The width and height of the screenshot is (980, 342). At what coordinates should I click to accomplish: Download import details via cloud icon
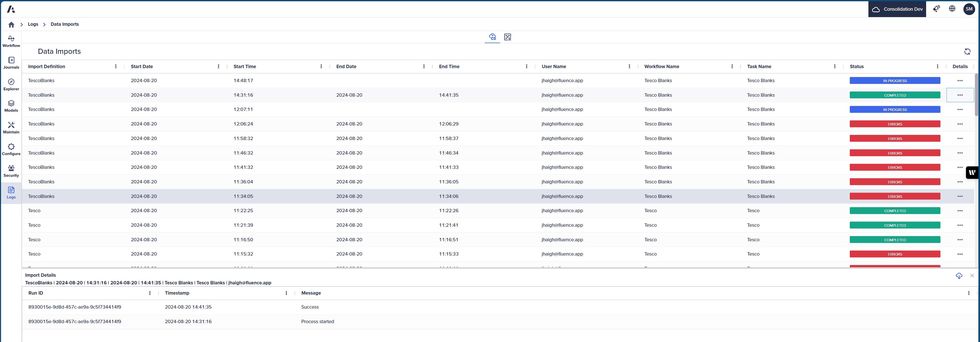click(x=959, y=275)
